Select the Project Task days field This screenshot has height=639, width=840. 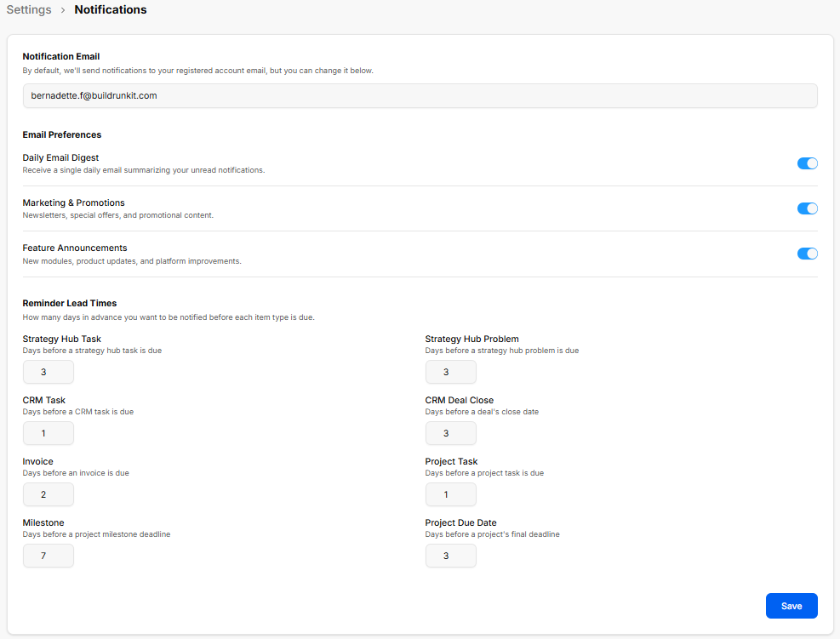click(450, 494)
